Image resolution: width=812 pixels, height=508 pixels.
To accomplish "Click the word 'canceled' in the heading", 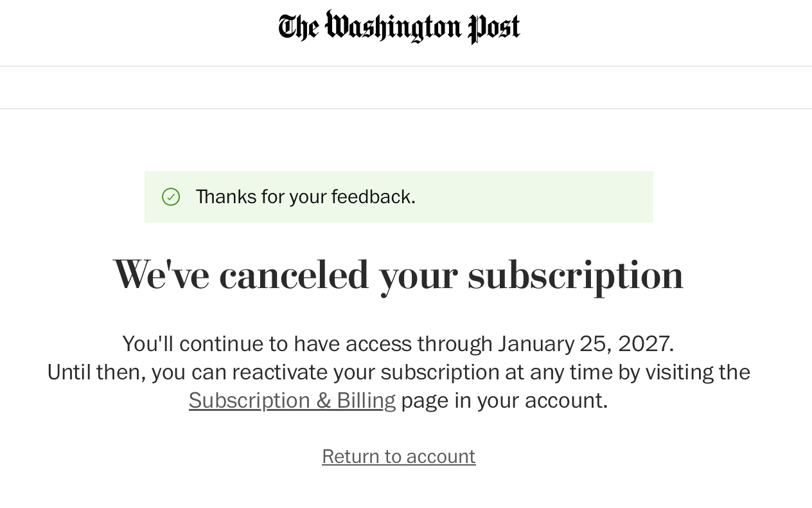I will pyautogui.click(x=294, y=275).
